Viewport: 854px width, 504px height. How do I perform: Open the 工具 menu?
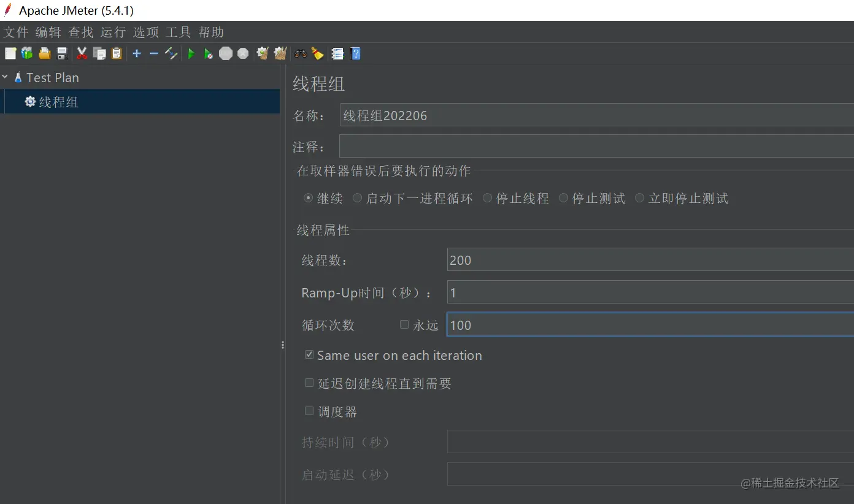[179, 32]
